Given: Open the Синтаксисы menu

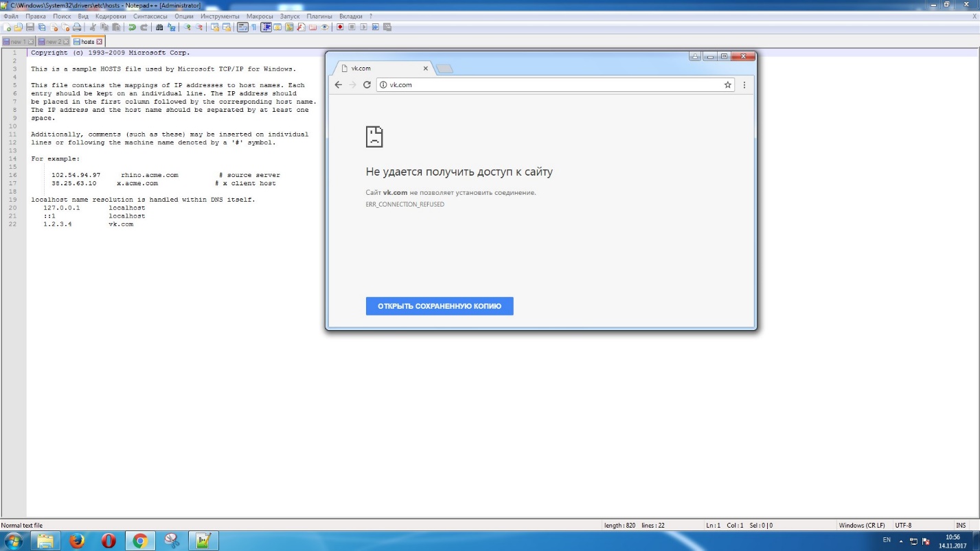Looking at the screenshot, I should pos(150,16).
